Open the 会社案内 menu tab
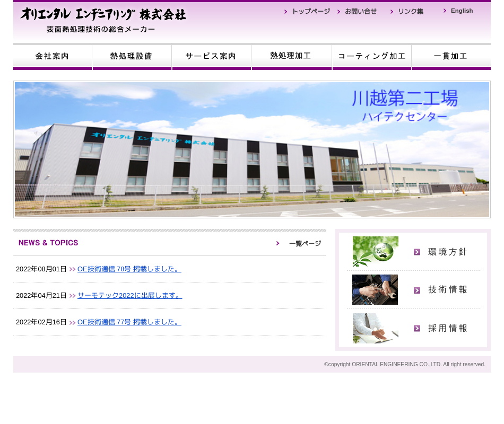 point(53,56)
